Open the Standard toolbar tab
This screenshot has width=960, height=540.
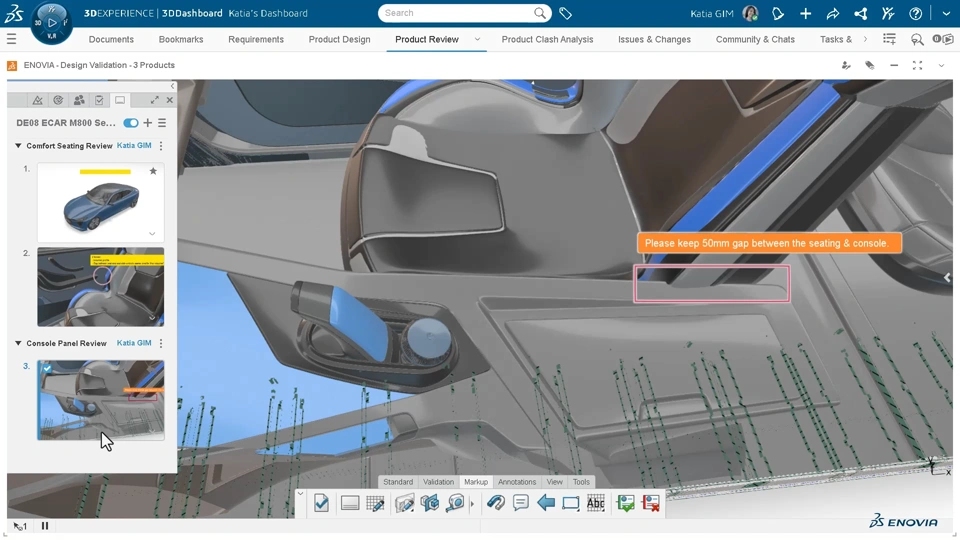(398, 482)
